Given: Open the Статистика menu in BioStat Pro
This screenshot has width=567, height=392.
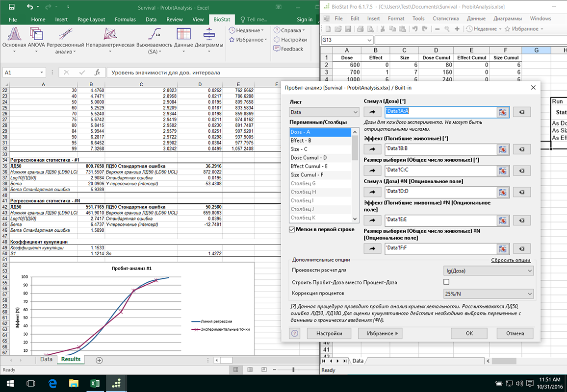Looking at the screenshot, I should click(445, 19).
